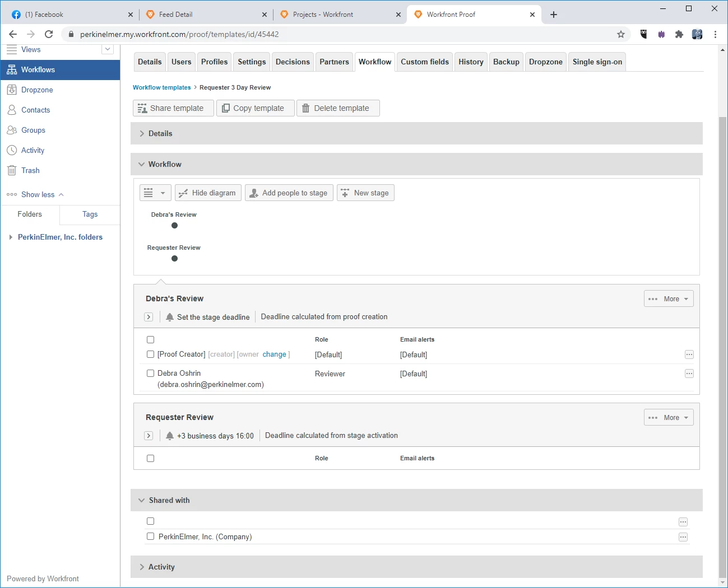Collapse the Shared with section
728x588 pixels.
[x=416, y=500]
